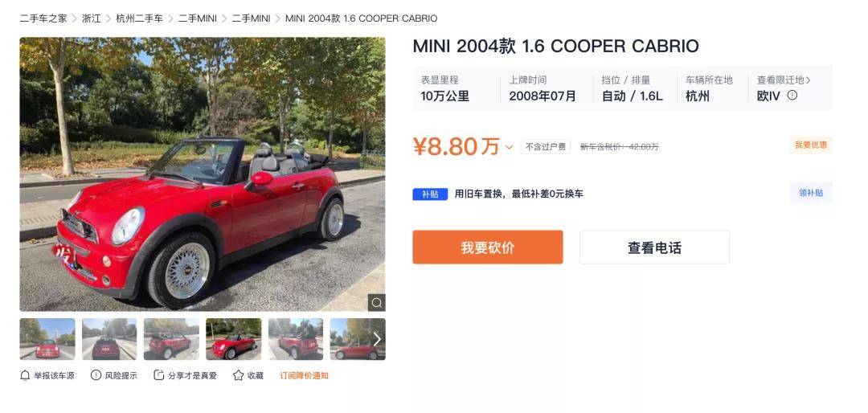Click 领补贴 button
The width and height of the screenshot is (868, 413).
click(x=811, y=193)
